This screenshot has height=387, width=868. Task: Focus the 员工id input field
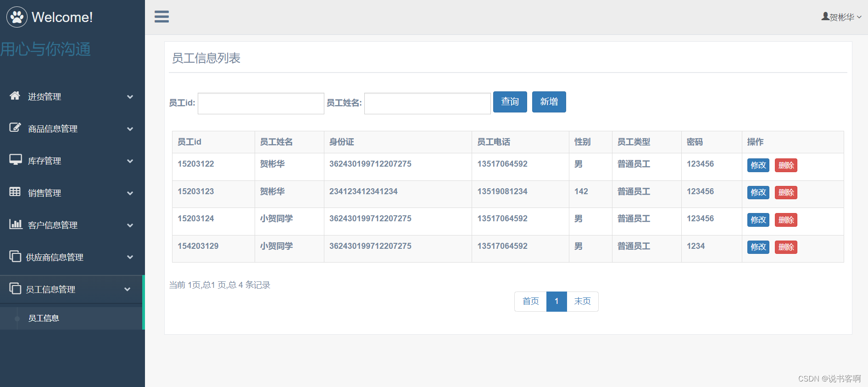coord(261,103)
